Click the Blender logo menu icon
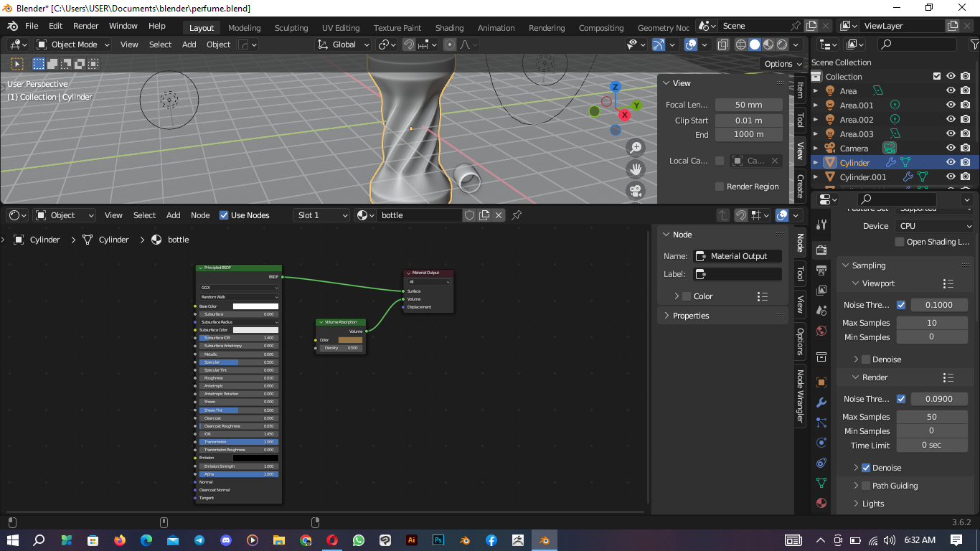The width and height of the screenshot is (980, 551). point(12,26)
